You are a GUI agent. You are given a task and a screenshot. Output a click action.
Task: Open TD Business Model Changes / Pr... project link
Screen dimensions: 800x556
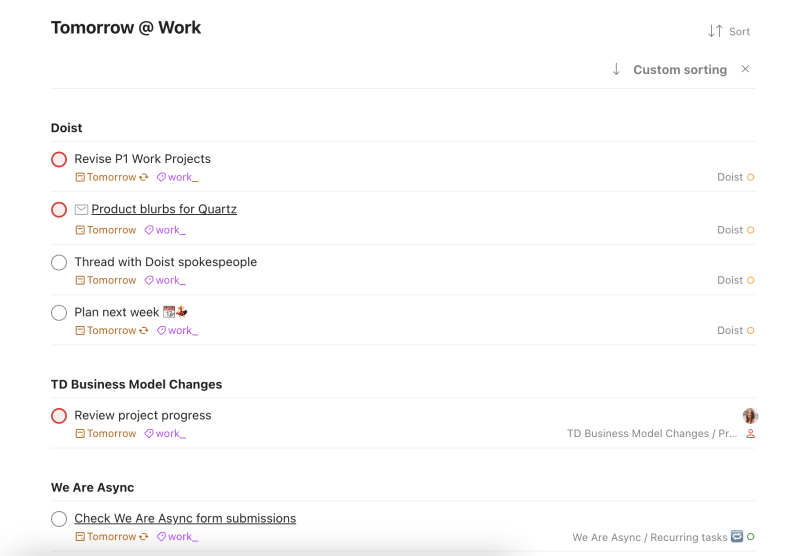(x=652, y=434)
